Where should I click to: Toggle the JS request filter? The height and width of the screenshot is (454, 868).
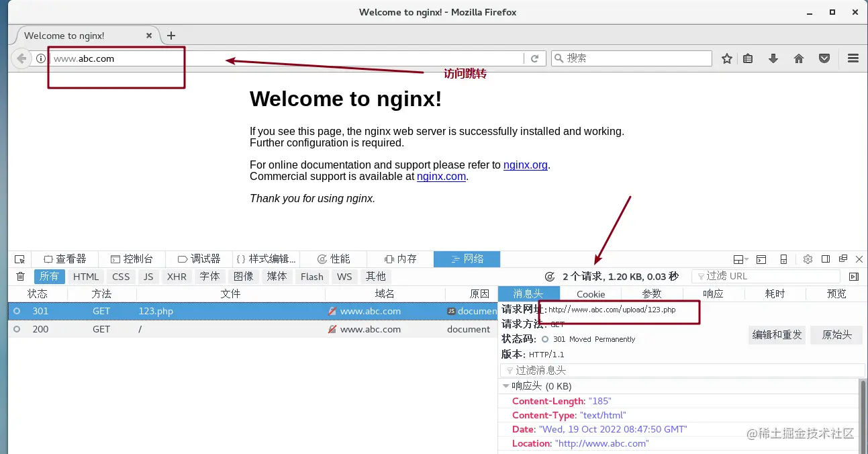point(148,276)
